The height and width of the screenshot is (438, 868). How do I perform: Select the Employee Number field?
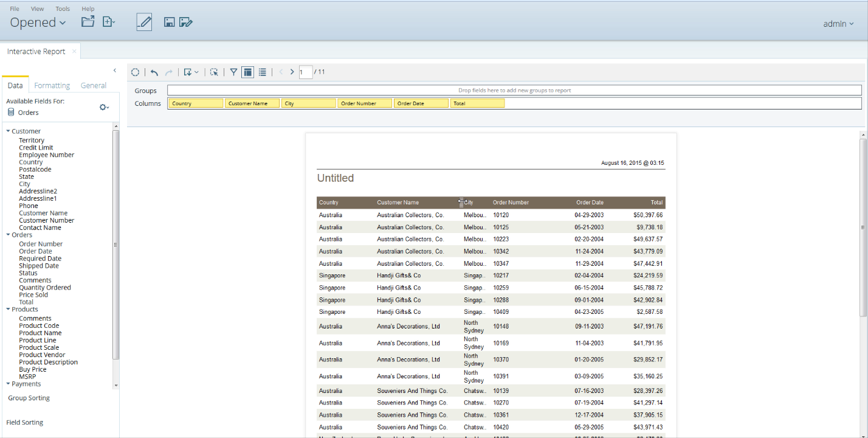point(46,155)
